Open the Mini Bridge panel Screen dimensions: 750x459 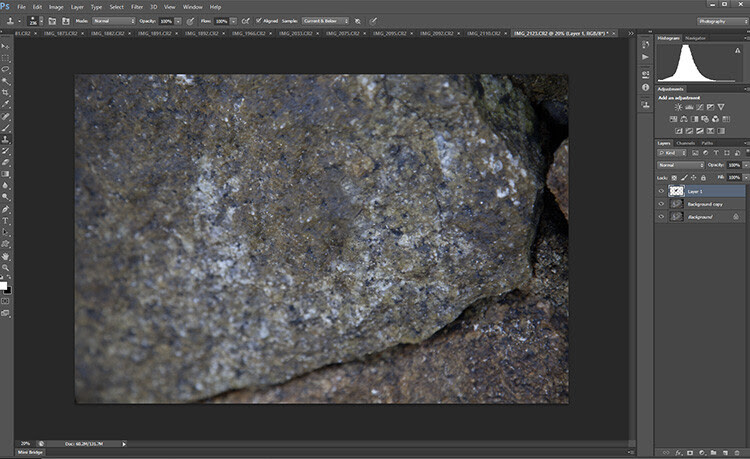[30, 452]
